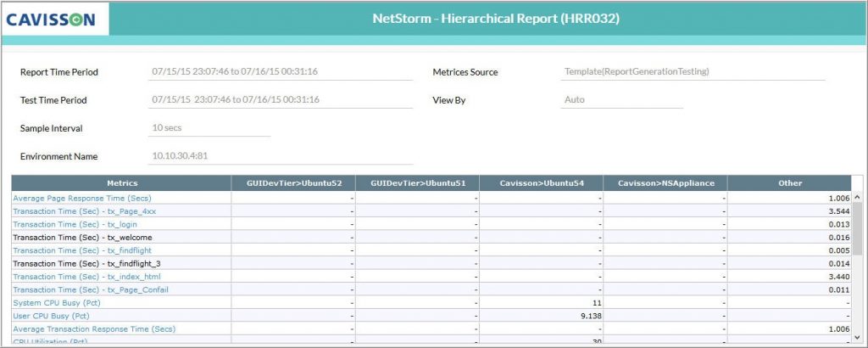
Task: Click the Environment Name field 10.10.30.4:81
Action: [x=280, y=156]
